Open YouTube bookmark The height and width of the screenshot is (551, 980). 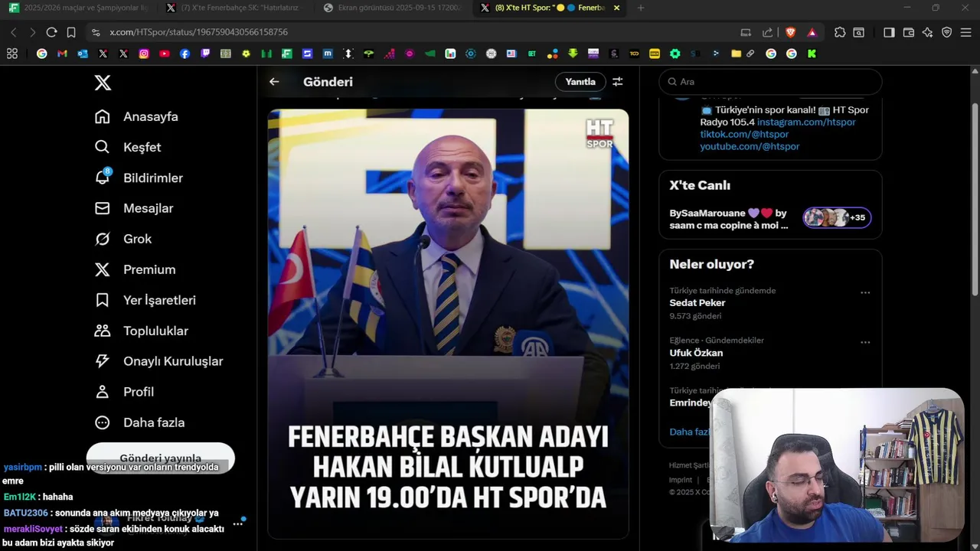tap(165, 54)
